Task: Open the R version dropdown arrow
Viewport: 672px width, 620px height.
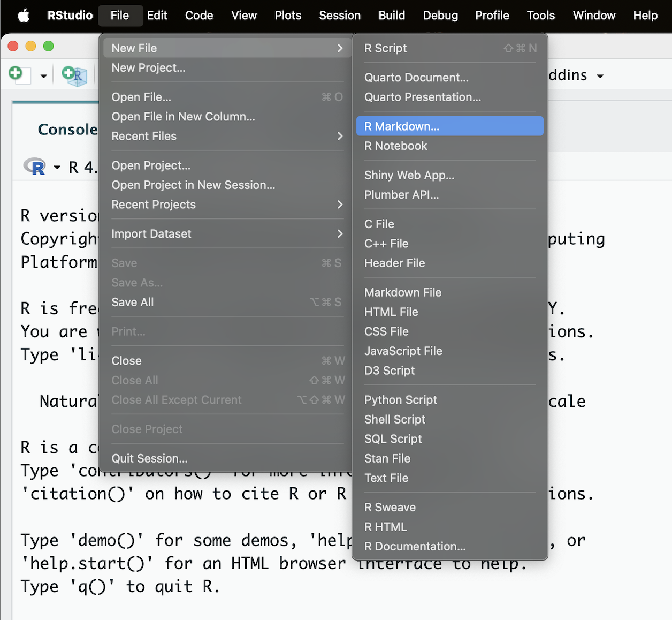Action: point(57,168)
